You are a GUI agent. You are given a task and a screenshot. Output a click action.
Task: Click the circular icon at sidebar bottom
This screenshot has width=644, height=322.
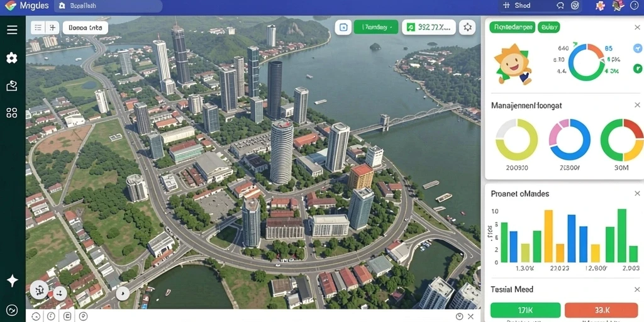tap(13, 309)
